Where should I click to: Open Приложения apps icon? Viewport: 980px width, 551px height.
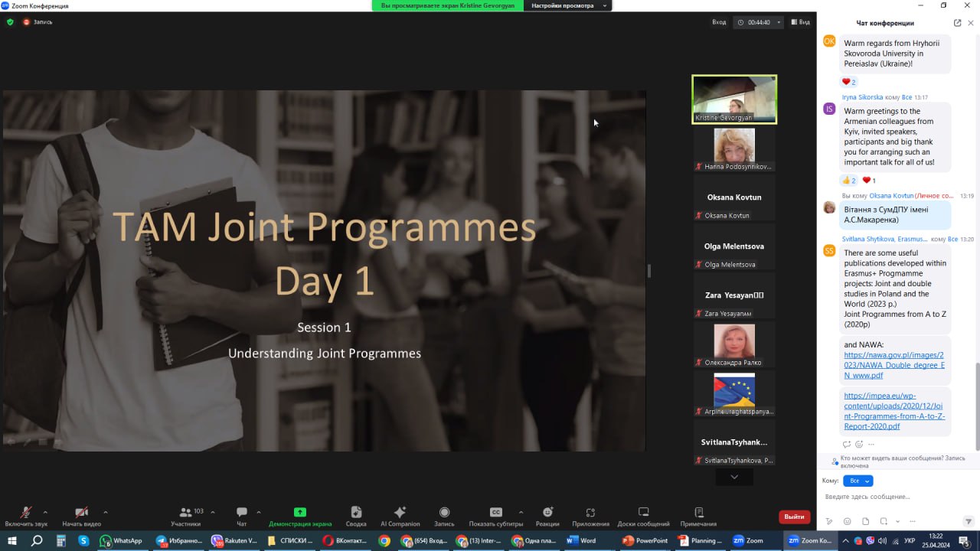coord(590,514)
